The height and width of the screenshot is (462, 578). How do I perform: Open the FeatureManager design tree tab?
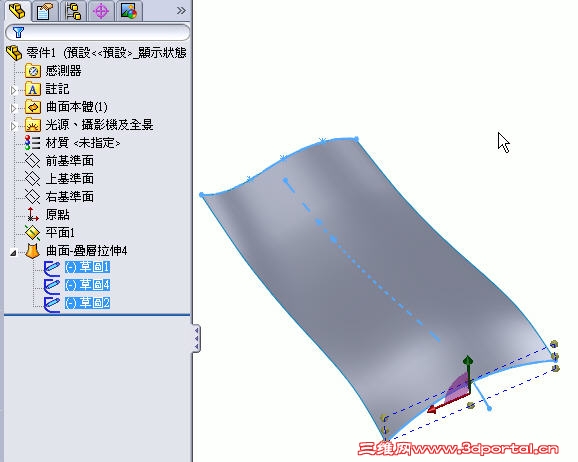17,10
